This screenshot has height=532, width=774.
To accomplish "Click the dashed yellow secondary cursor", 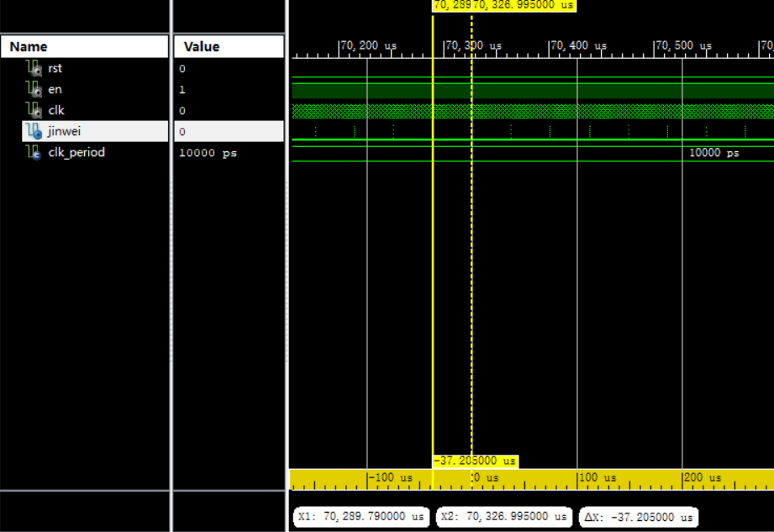I will pyautogui.click(x=471, y=247).
